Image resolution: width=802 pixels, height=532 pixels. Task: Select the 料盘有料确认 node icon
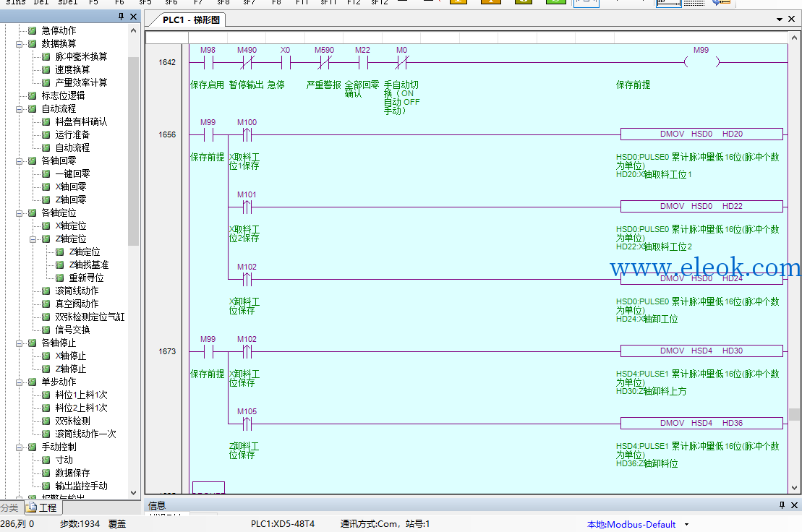[x=46, y=121]
